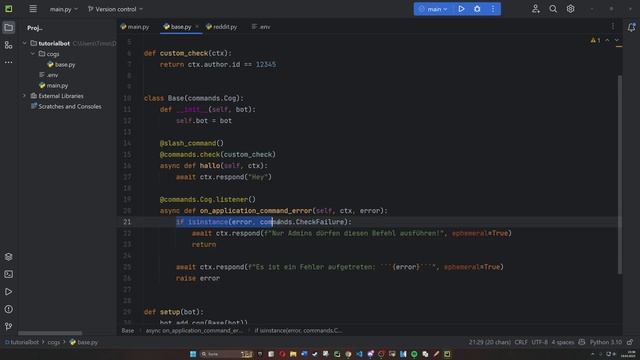Select .env file in project tree
This screenshot has height=360, width=640.
(x=49, y=75)
